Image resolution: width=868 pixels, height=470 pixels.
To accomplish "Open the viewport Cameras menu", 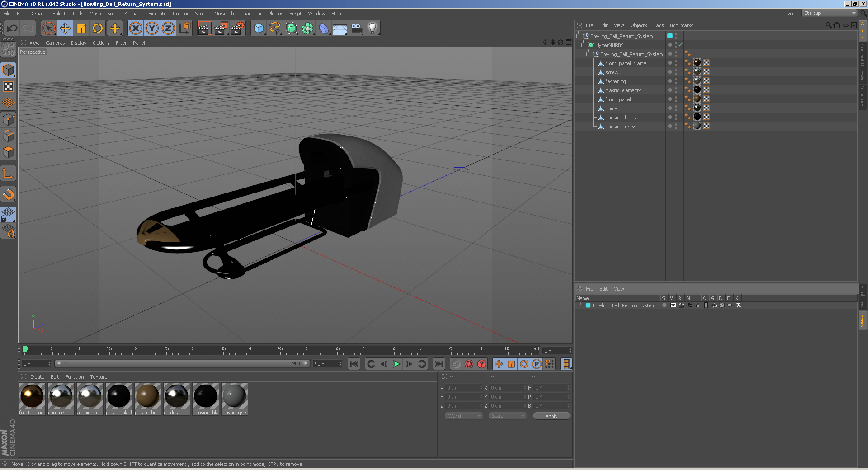I will pyautogui.click(x=55, y=43).
